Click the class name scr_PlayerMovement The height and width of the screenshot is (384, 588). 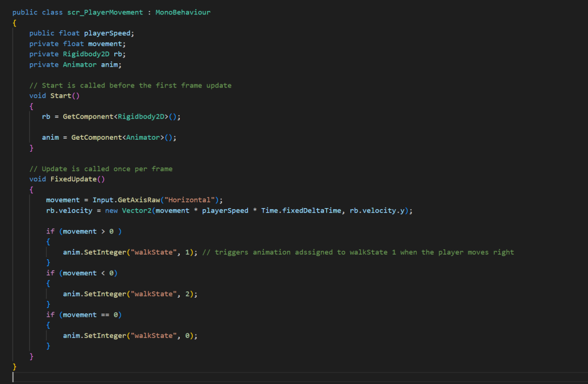pos(100,12)
